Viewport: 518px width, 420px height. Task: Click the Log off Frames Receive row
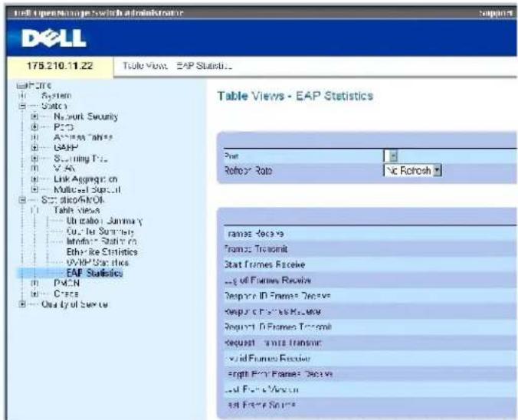[x=369, y=281]
